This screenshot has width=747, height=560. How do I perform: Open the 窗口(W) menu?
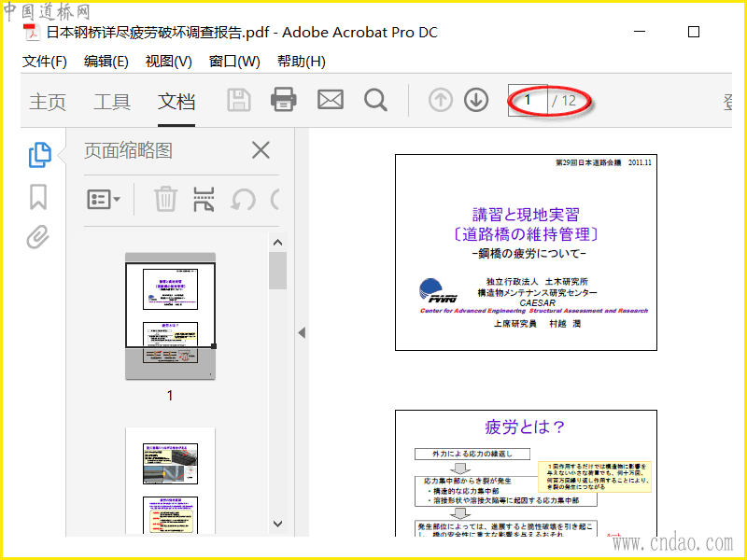pyautogui.click(x=234, y=62)
